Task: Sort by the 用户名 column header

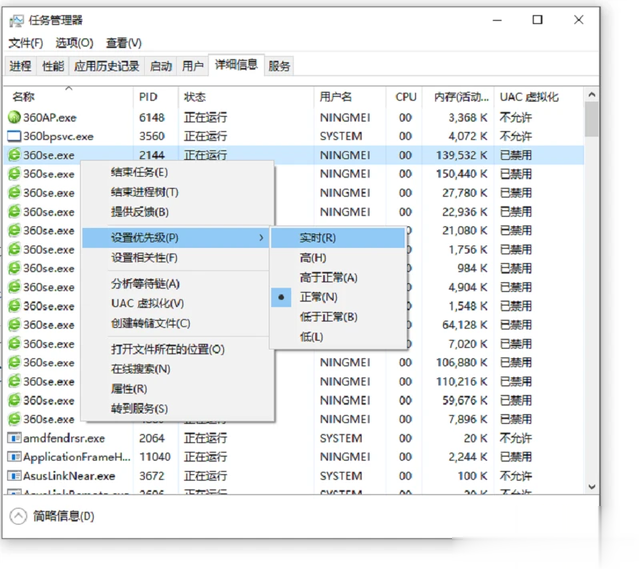Action: (x=350, y=97)
